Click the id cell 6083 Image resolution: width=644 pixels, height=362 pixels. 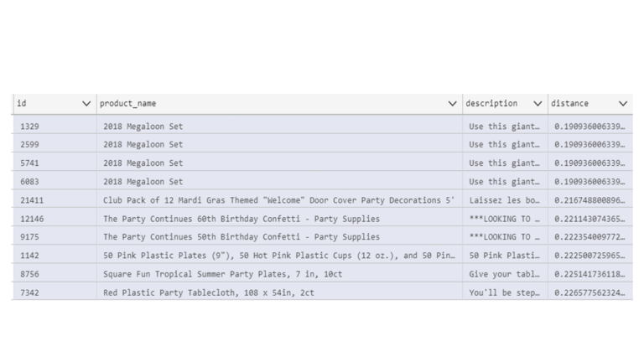pos(30,182)
